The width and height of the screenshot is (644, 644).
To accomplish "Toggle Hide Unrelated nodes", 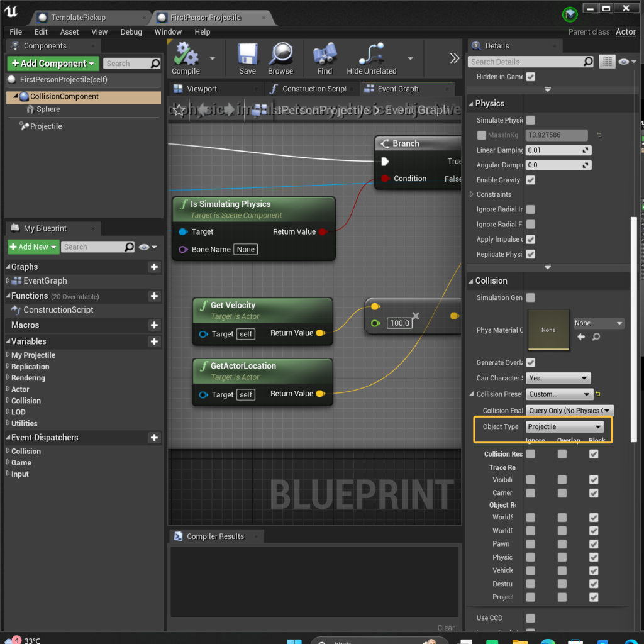I will pyautogui.click(x=372, y=58).
